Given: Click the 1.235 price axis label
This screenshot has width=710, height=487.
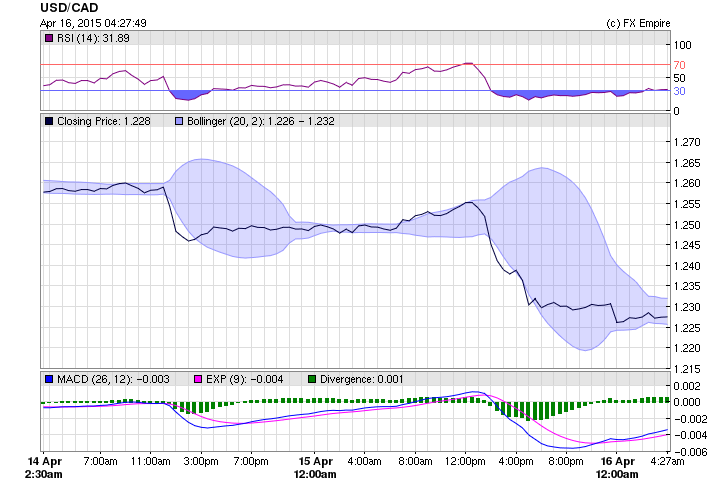Looking at the screenshot, I should tap(687, 286).
